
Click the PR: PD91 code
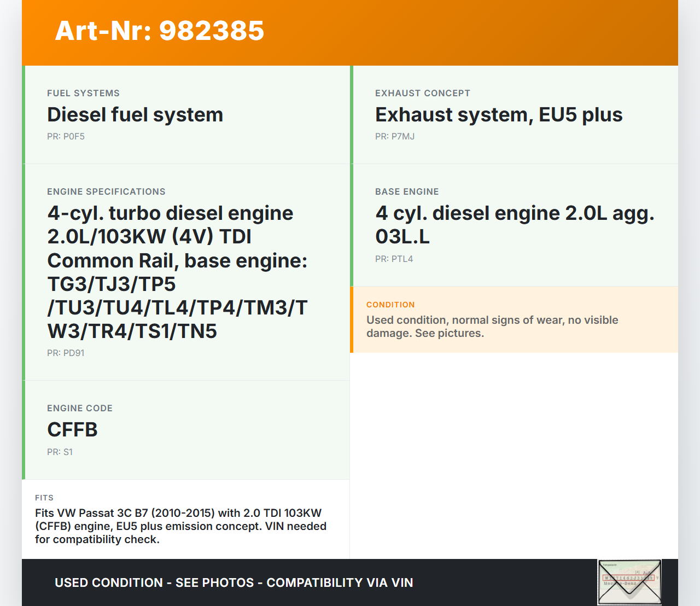[x=66, y=353]
